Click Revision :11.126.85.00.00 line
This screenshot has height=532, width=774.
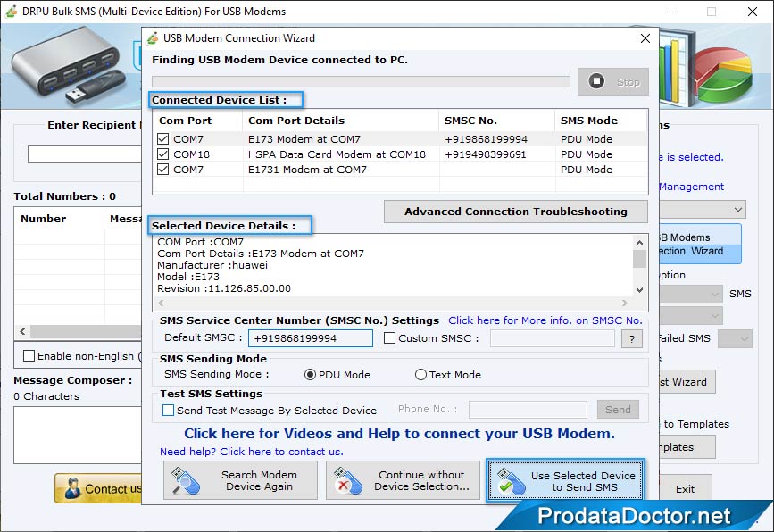pyautogui.click(x=224, y=288)
